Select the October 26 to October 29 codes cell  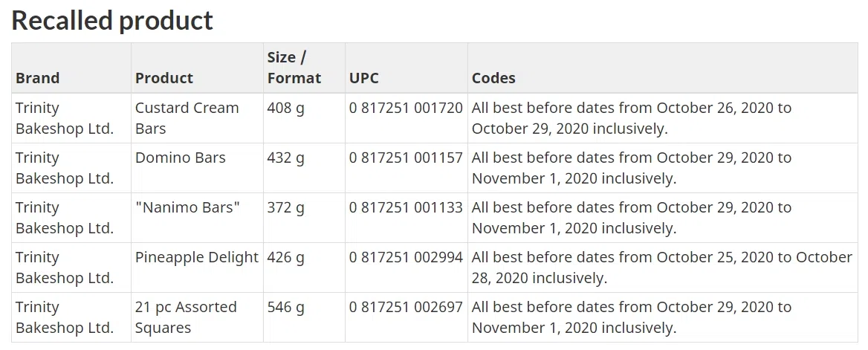pos(632,118)
